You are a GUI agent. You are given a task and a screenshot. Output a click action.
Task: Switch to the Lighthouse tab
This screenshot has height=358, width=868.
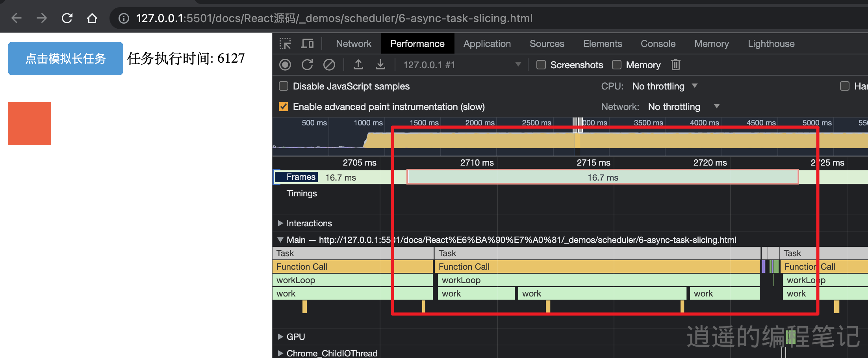tap(771, 44)
